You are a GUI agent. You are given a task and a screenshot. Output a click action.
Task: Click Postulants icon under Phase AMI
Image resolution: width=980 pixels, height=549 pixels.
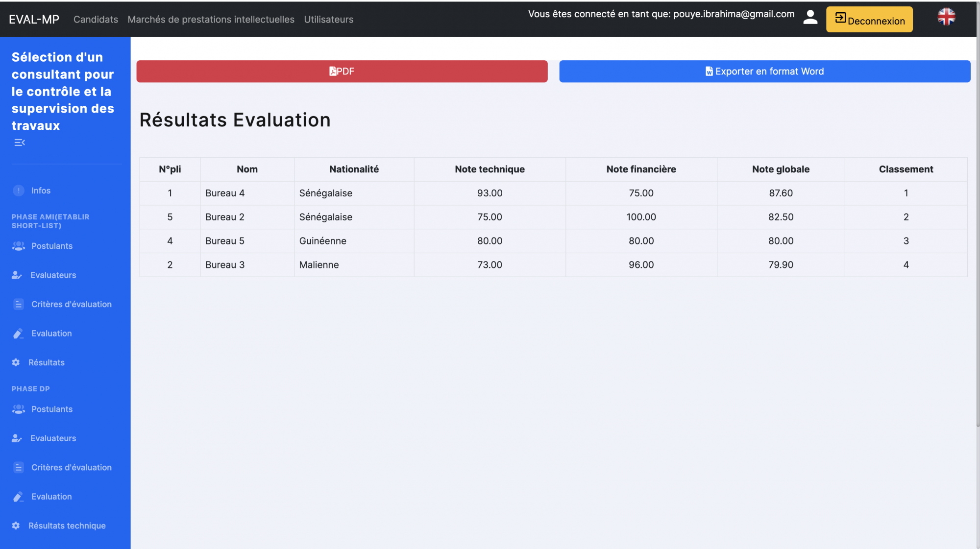19,246
